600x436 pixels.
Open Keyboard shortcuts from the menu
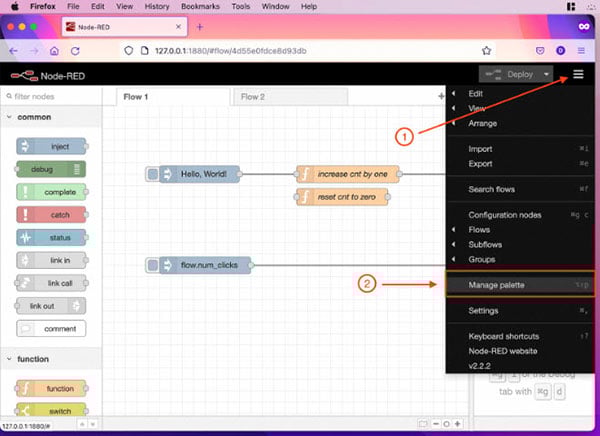click(x=520, y=336)
